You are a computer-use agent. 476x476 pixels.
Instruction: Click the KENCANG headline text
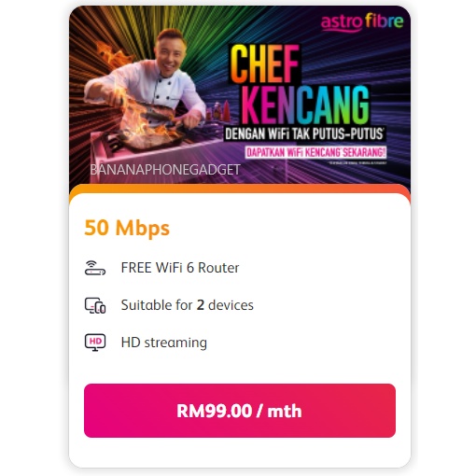click(305, 105)
